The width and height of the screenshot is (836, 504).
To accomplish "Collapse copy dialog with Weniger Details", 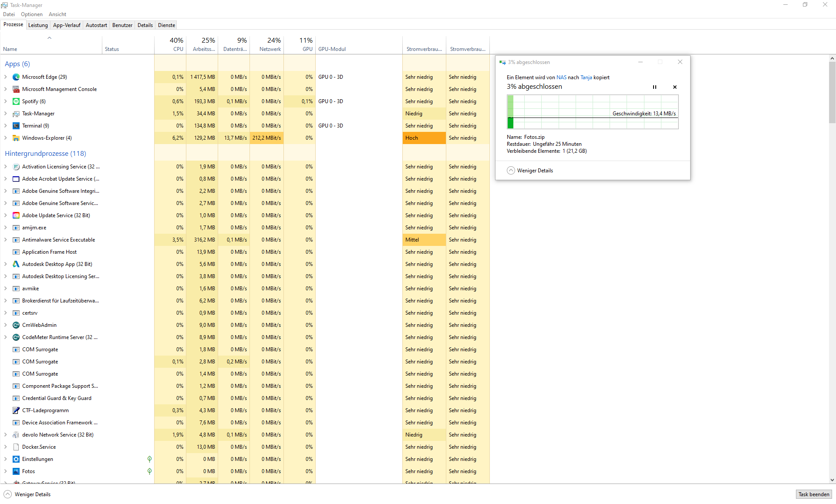I will 530,171.
